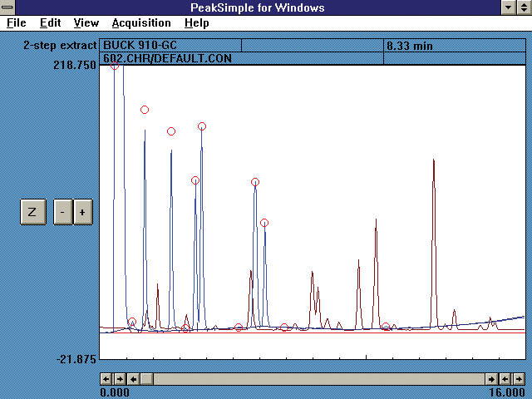The width and height of the screenshot is (532, 399).
Task: Click red circle marker atop tallest blue peak
Action: coord(116,66)
